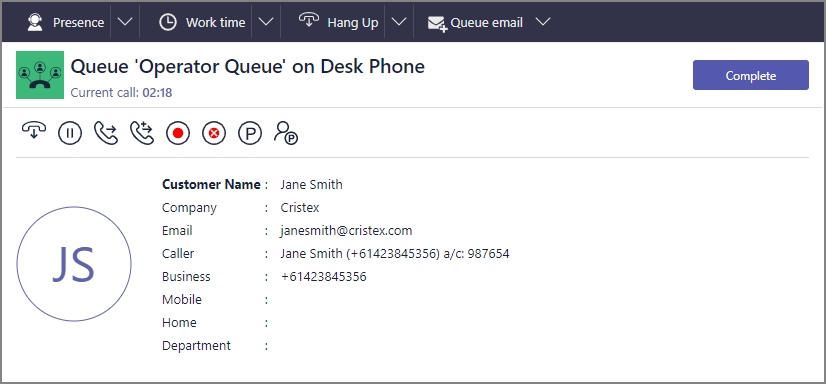The width and height of the screenshot is (826, 384).
Task: Click the red X stop recording icon
Action: (214, 133)
